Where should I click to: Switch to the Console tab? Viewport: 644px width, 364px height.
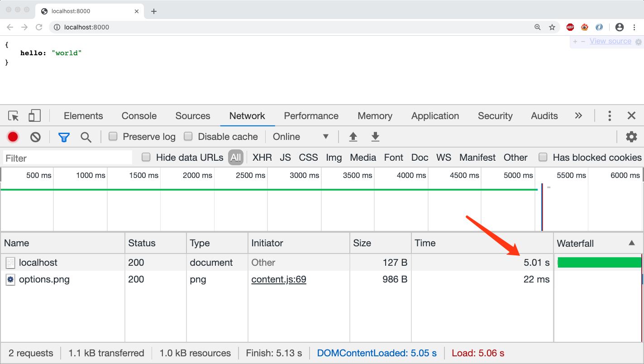(139, 116)
